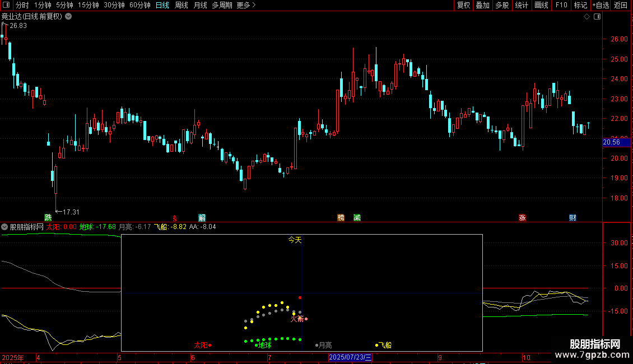Click the 叠加 overlay button
Viewport: 633px width, 364px height.
[482, 5]
